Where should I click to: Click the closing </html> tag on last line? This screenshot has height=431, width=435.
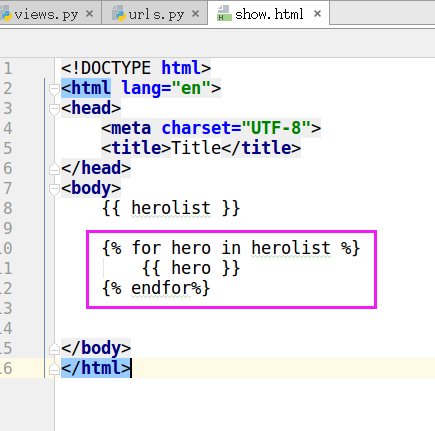click(96, 368)
